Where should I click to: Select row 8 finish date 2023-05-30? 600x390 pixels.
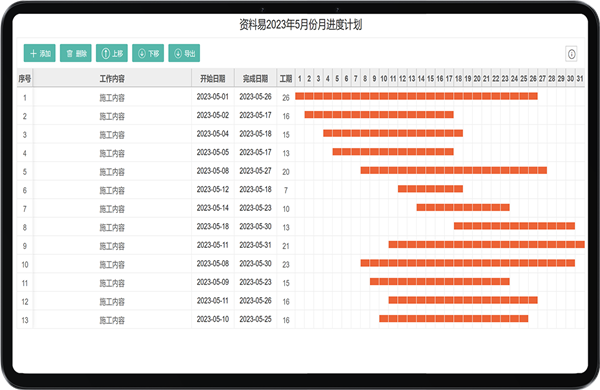coord(255,227)
